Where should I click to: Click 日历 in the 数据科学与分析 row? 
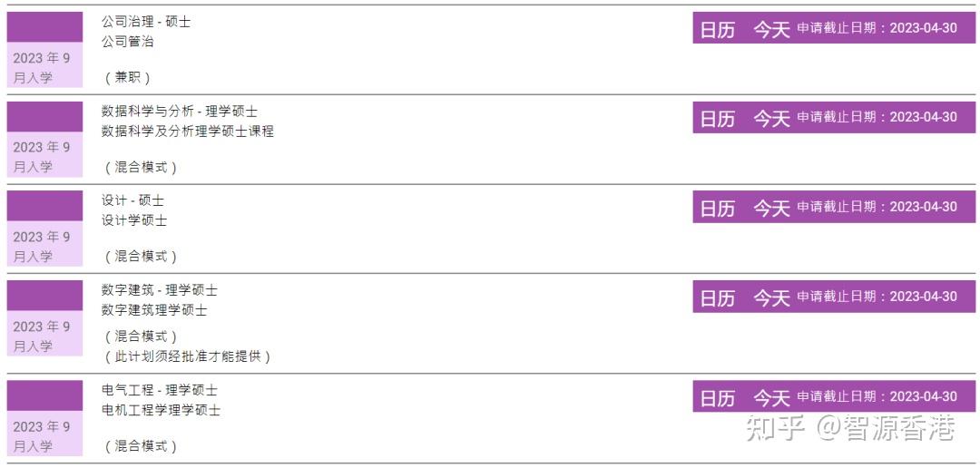(x=717, y=118)
